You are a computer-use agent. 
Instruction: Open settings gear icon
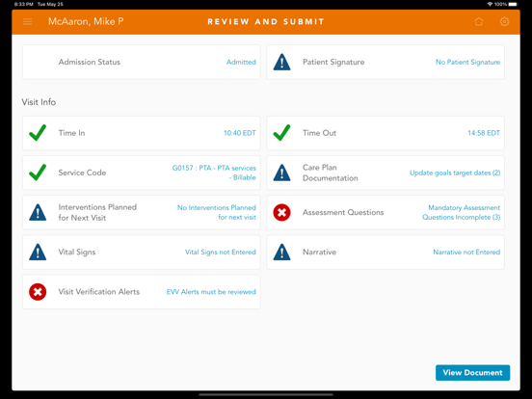504,22
